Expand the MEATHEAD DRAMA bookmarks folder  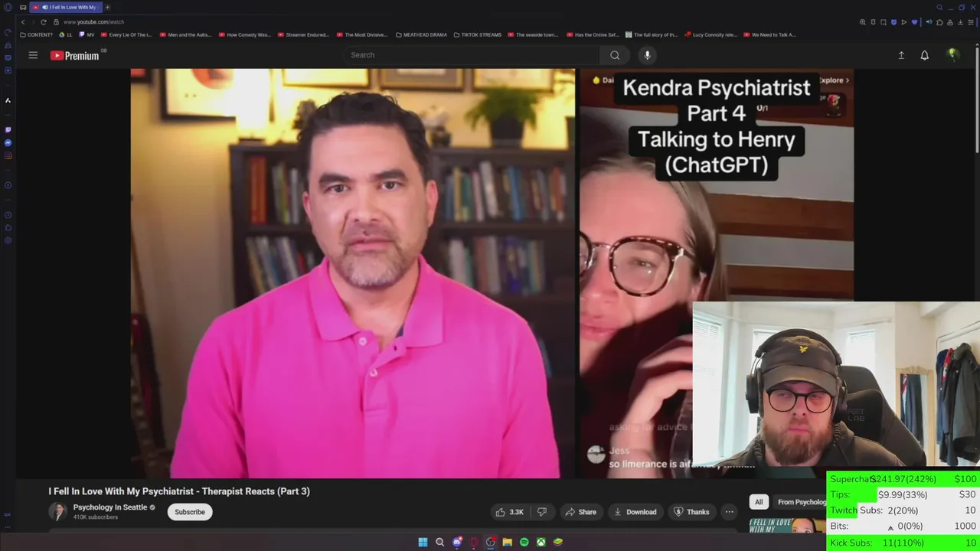pyautogui.click(x=422, y=34)
